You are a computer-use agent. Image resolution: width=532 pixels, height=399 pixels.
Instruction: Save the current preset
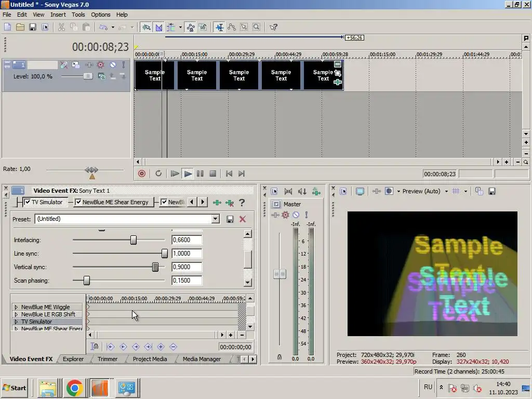click(230, 219)
